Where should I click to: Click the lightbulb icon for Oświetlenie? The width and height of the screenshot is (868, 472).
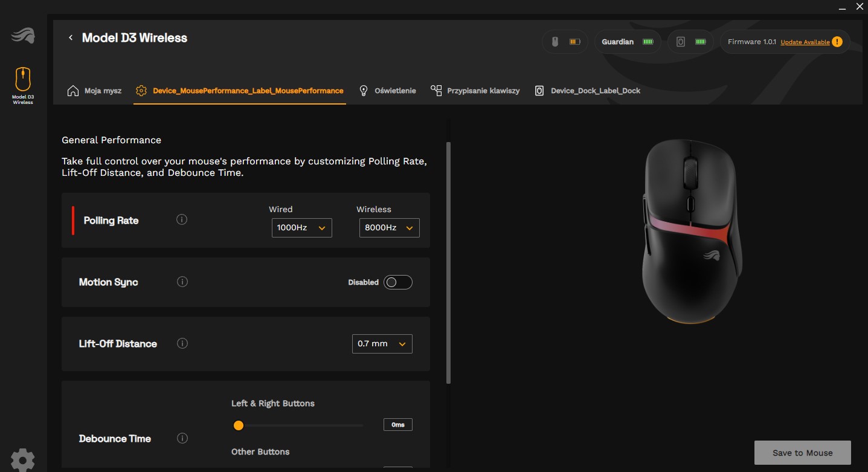tap(364, 91)
